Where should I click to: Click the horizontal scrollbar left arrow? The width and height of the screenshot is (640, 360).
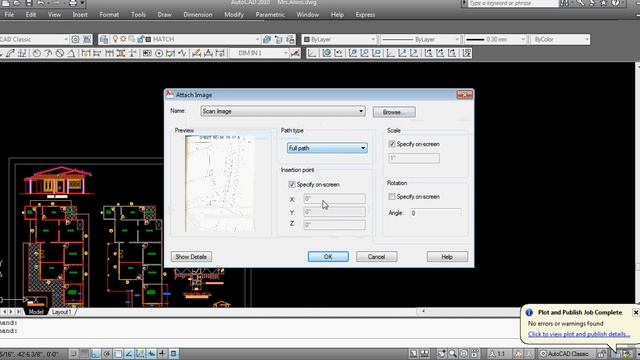[x=423, y=311]
